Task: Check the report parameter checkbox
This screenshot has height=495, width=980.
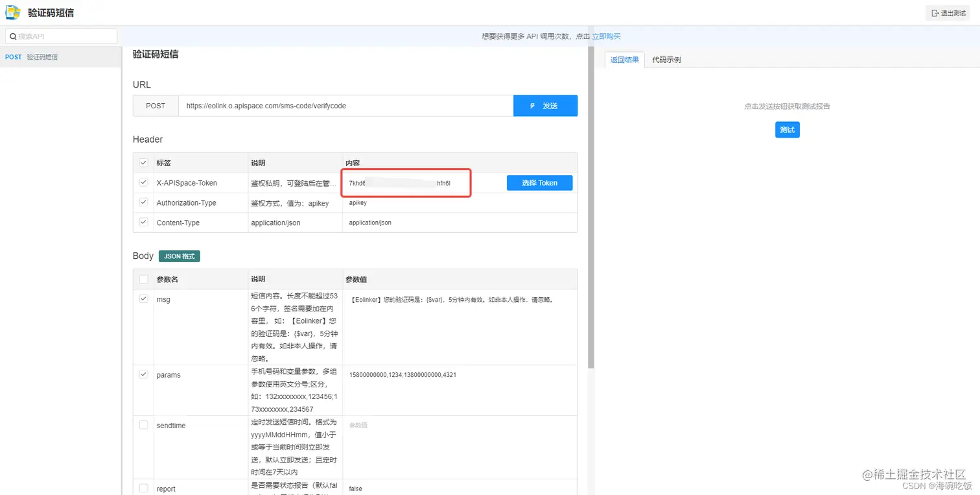Action: [x=143, y=488]
